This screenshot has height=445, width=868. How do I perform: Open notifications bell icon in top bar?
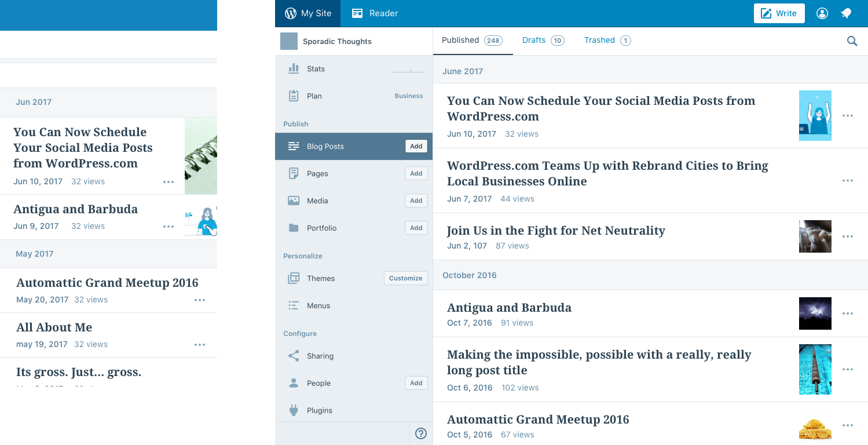click(x=846, y=13)
